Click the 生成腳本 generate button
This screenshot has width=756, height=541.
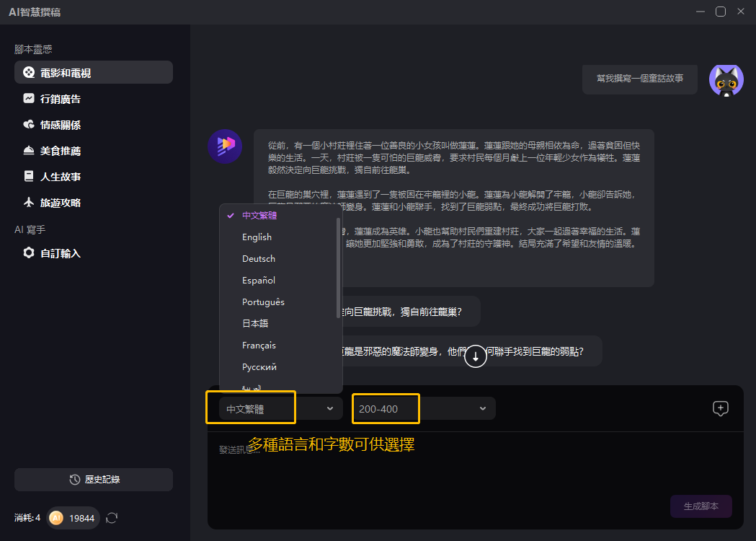[x=701, y=506]
